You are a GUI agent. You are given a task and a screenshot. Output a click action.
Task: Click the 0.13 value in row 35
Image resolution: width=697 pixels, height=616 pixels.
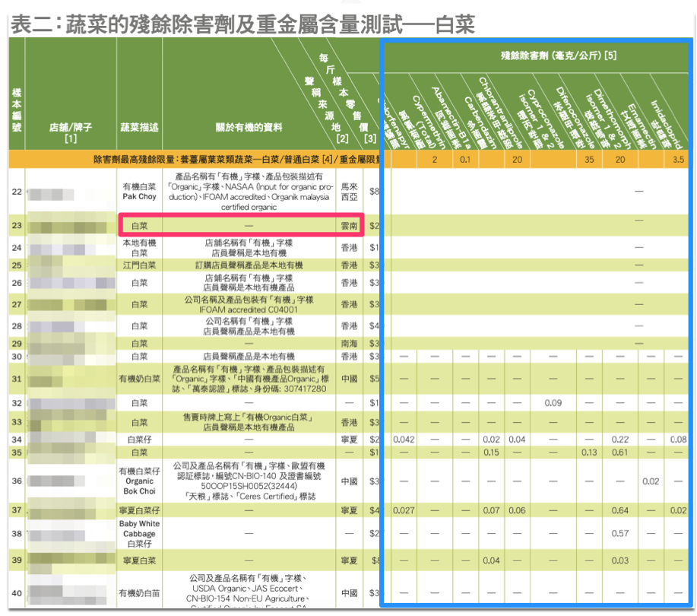tap(589, 452)
